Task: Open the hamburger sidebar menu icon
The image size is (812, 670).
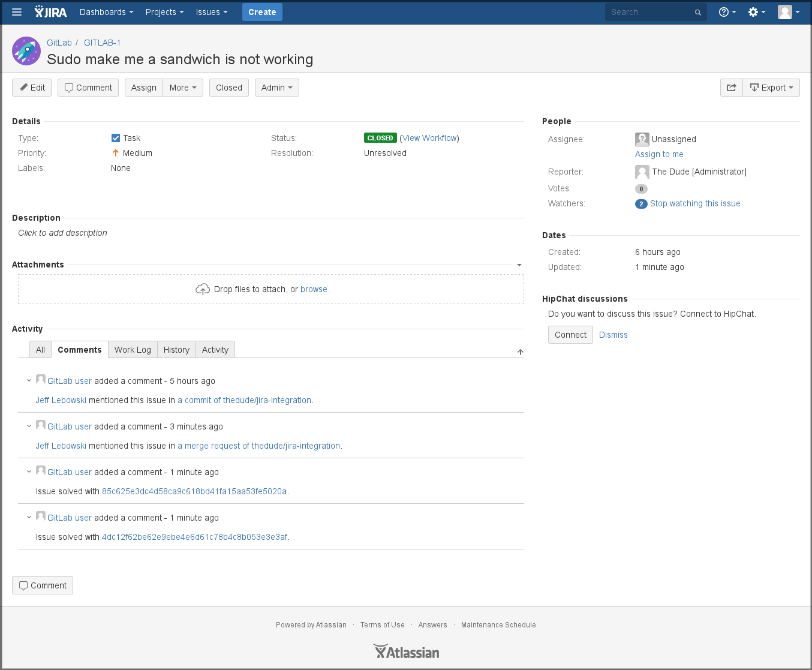Action: tap(16, 11)
